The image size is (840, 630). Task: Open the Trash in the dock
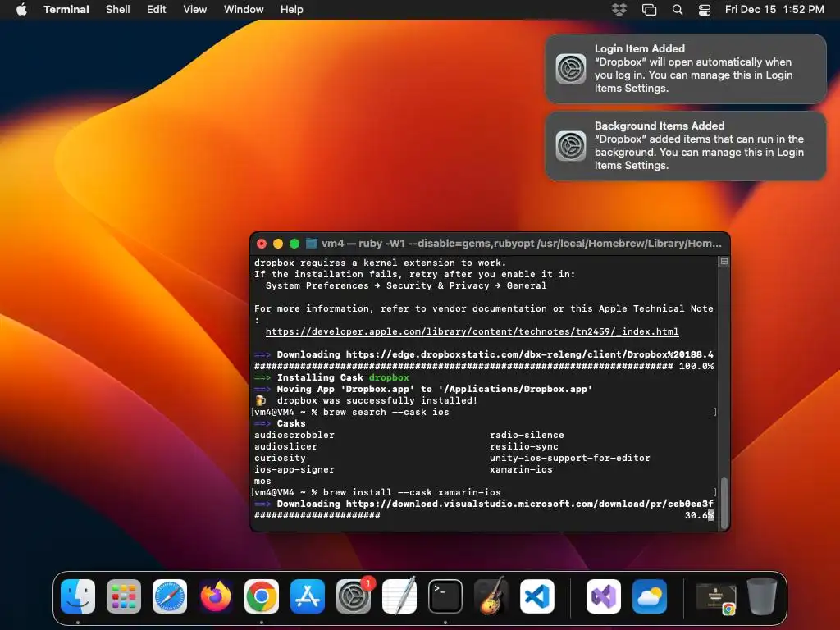[762, 596]
